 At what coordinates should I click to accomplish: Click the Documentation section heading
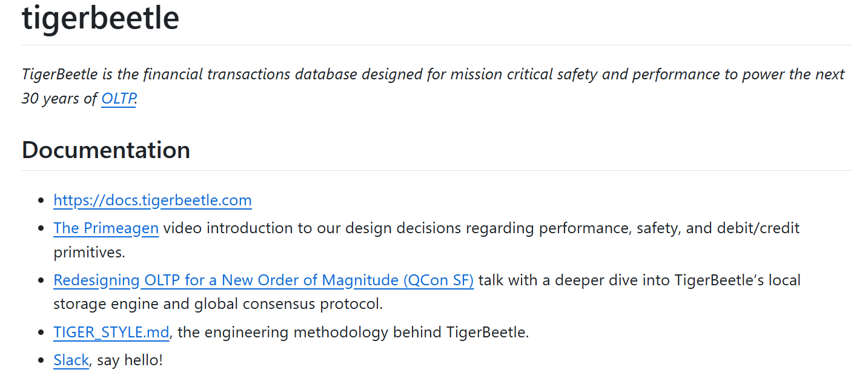click(x=106, y=150)
